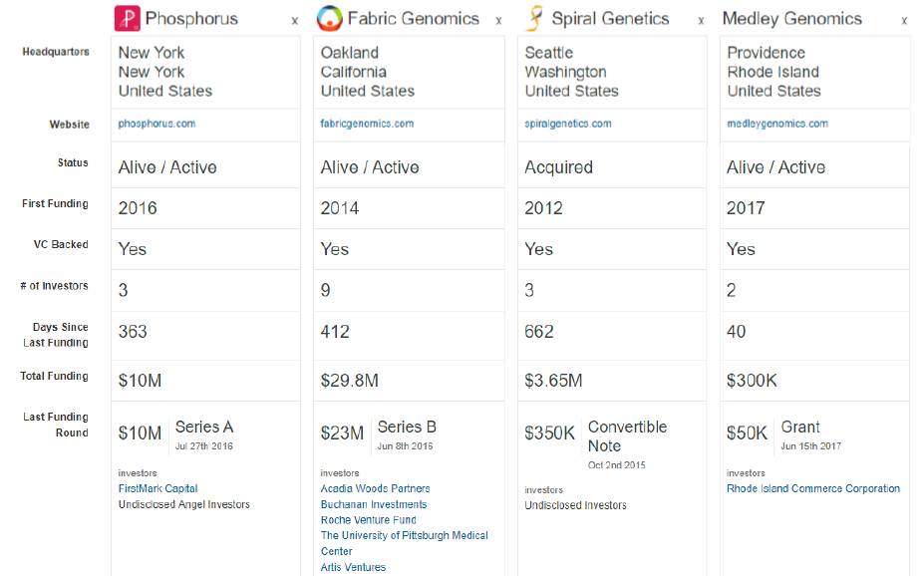Visit the fabricgenomics.com link

pyautogui.click(x=367, y=125)
